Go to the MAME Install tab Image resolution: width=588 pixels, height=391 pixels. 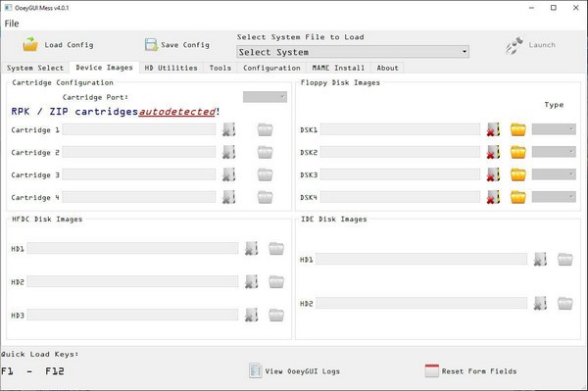pyautogui.click(x=338, y=68)
